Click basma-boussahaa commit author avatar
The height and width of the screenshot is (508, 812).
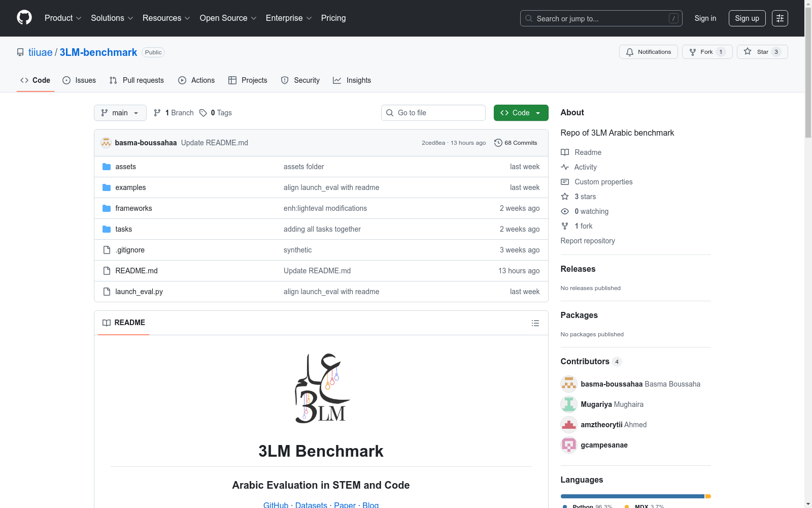[106, 143]
